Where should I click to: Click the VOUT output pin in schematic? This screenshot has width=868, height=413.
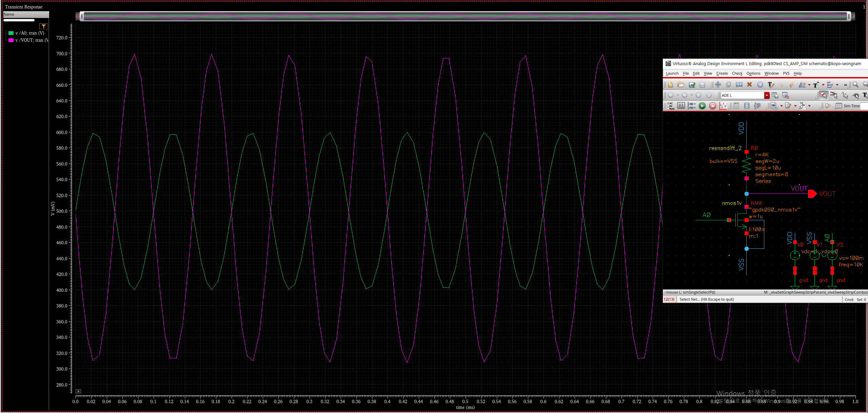coord(812,194)
